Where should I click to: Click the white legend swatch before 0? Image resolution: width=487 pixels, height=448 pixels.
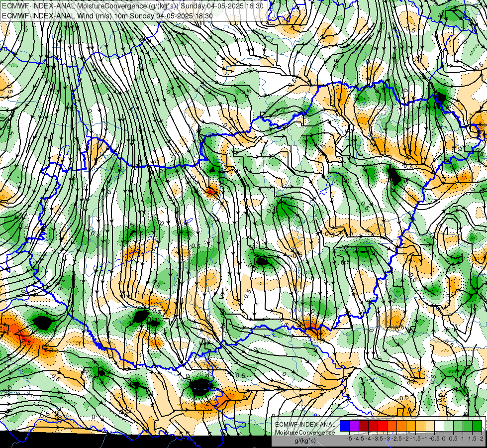pyautogui.click(x=439, y=426)
